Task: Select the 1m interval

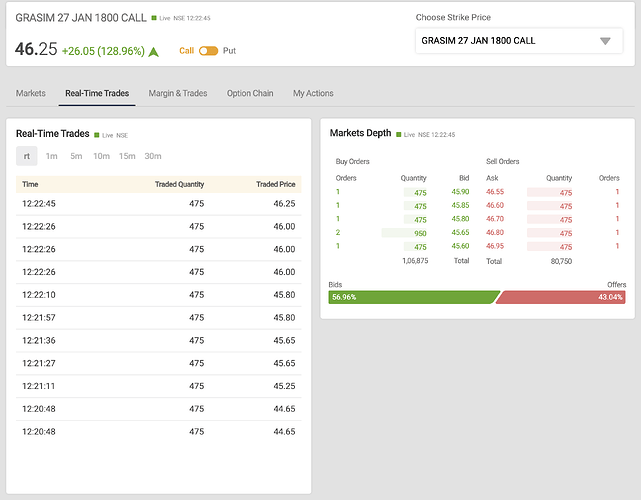Action: point(52,156)
